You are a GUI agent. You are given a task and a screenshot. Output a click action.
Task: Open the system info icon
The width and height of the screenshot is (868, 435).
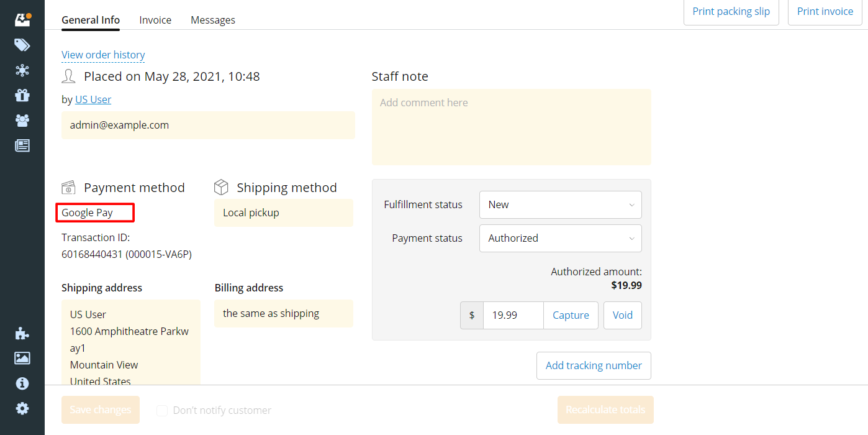pos(22,383)
